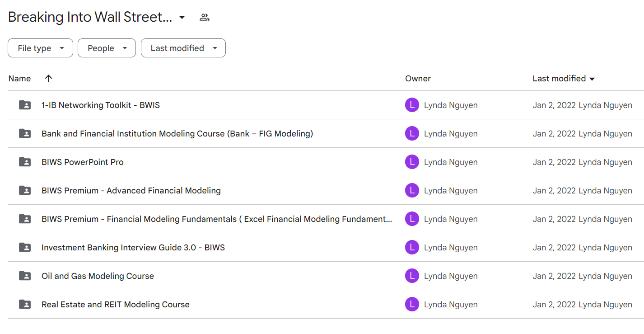This screenshot has width=644, height=334.
Task: Open the Oil and Gas Modeling Course folder
Action: click(98, 276)
